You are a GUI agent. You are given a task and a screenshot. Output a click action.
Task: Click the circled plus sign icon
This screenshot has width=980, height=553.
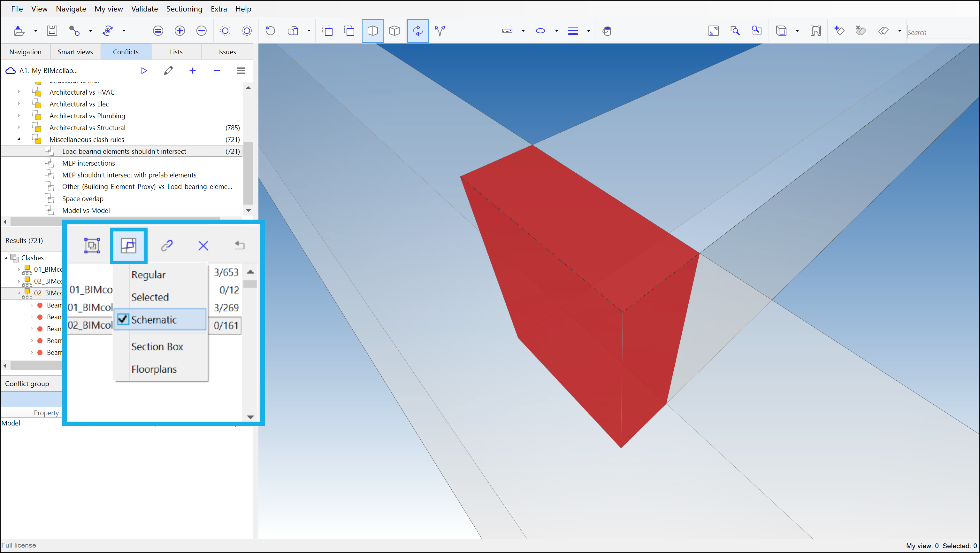tap(180, 31)
